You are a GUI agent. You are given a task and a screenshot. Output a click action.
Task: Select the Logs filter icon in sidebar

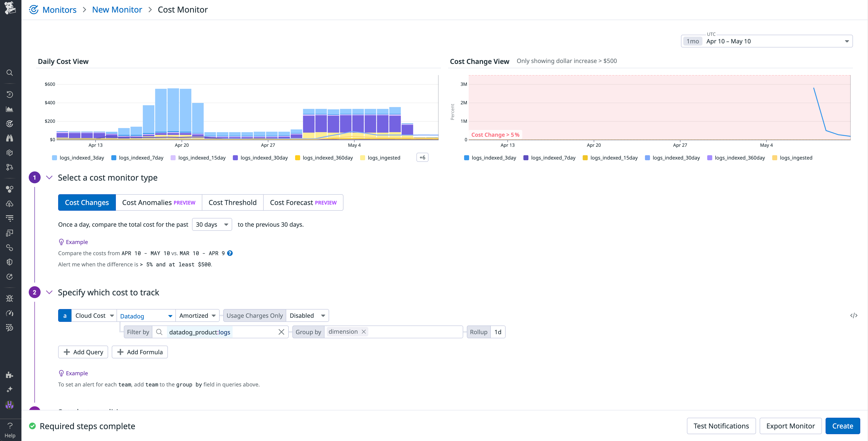[x=10, y=218]
